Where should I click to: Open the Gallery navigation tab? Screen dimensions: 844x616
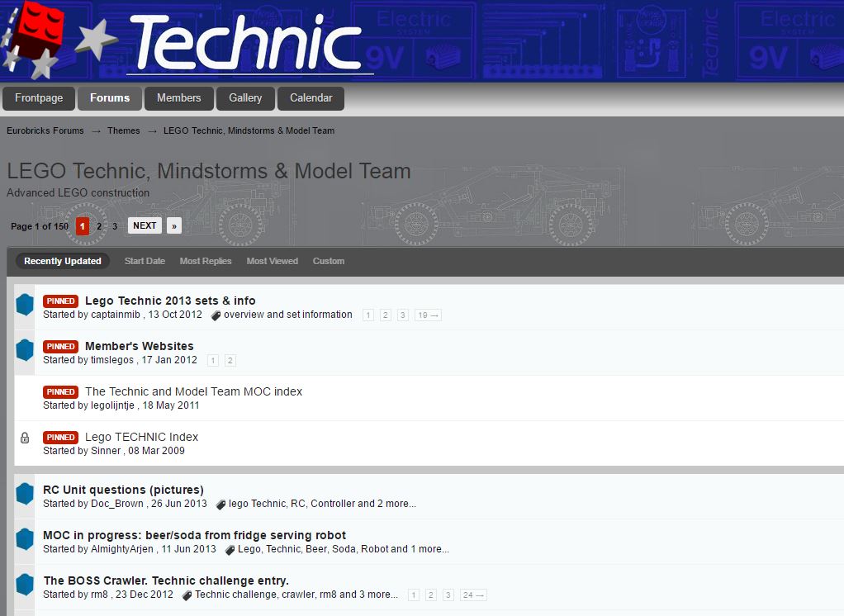coord(245,98)
